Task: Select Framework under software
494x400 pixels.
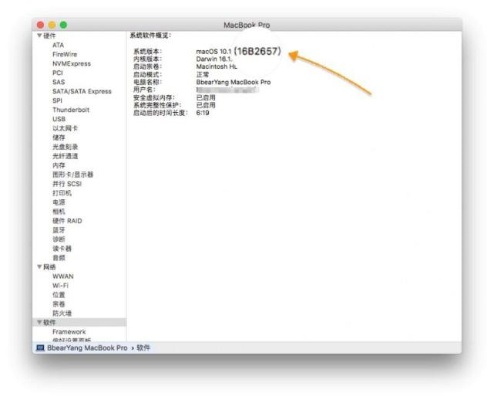Action: (69, 332)
